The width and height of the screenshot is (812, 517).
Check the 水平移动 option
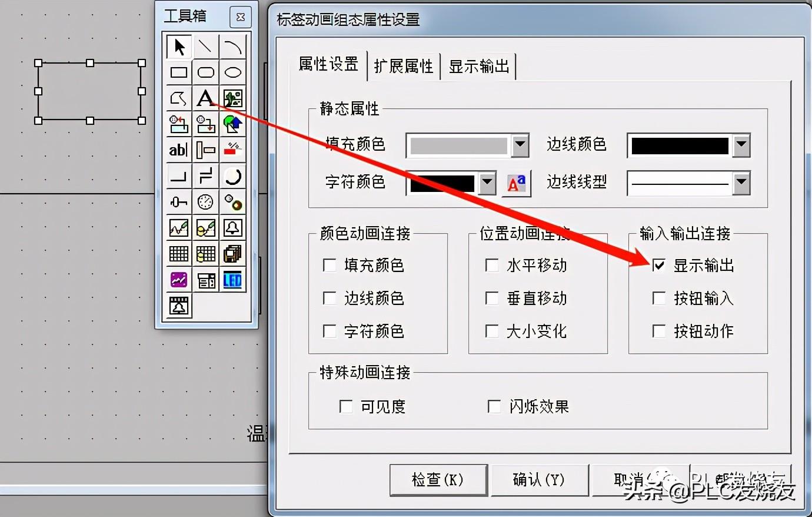click(x=492, y=266)
